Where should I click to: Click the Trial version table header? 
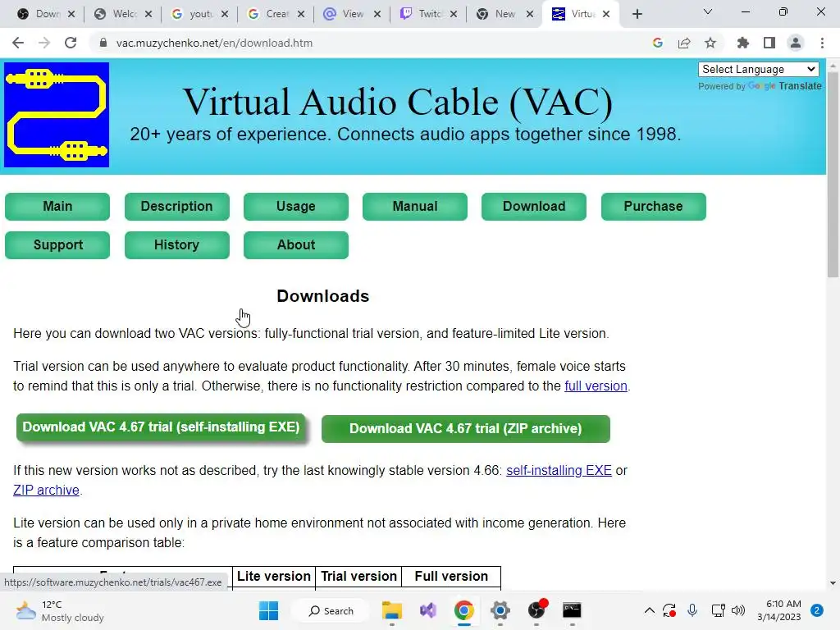point(358,577)
